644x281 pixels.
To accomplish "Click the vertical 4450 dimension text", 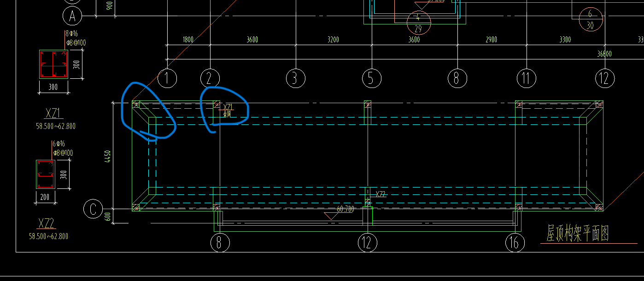I will click(108, 156).
